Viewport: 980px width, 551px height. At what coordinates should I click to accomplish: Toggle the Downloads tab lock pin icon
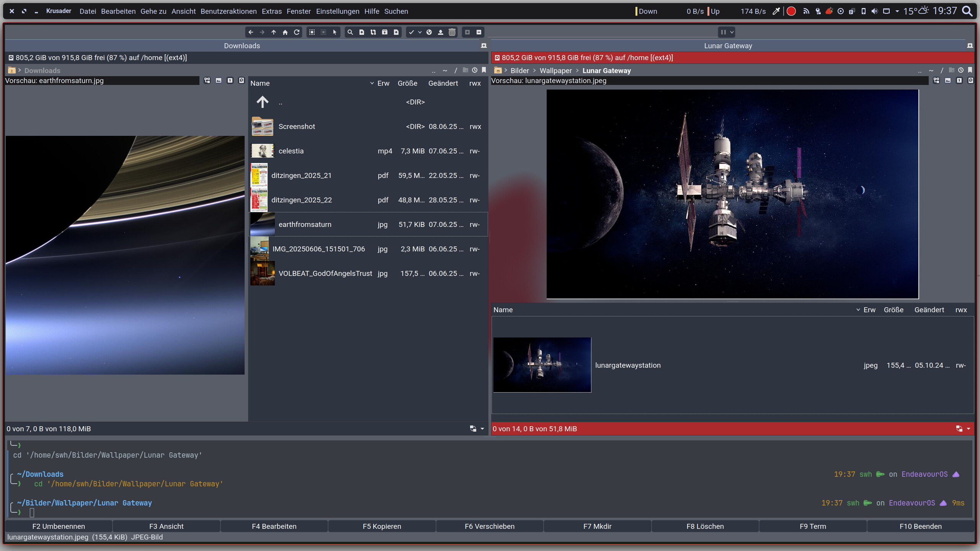coord(484,46)
